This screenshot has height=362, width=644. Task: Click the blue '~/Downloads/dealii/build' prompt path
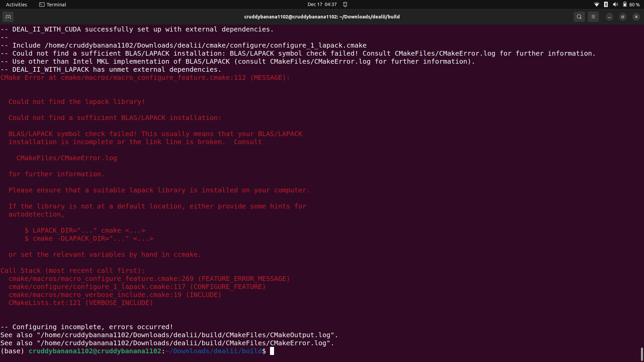[214, 351]
